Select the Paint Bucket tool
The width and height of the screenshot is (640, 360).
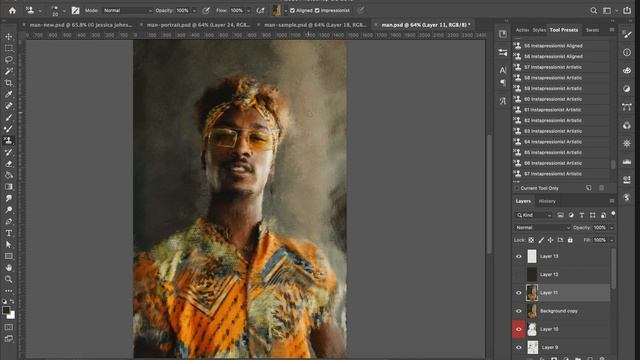pyautogui.click(x=9, y=175)
